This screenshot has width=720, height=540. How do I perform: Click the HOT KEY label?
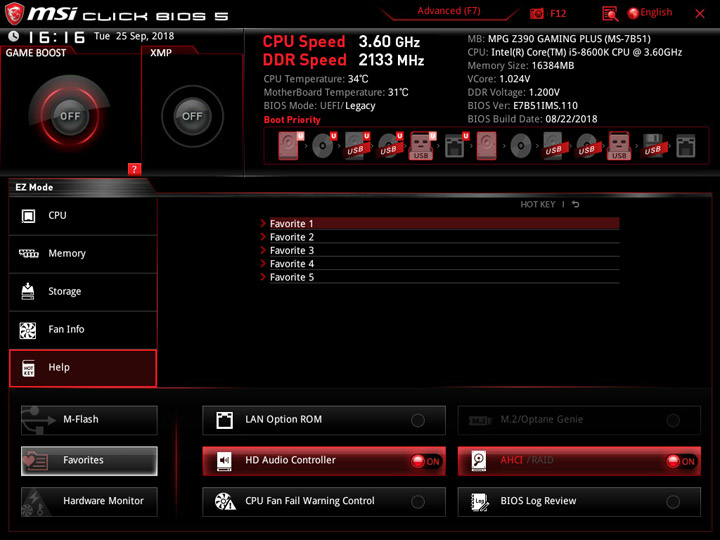[x=537, y=204]
